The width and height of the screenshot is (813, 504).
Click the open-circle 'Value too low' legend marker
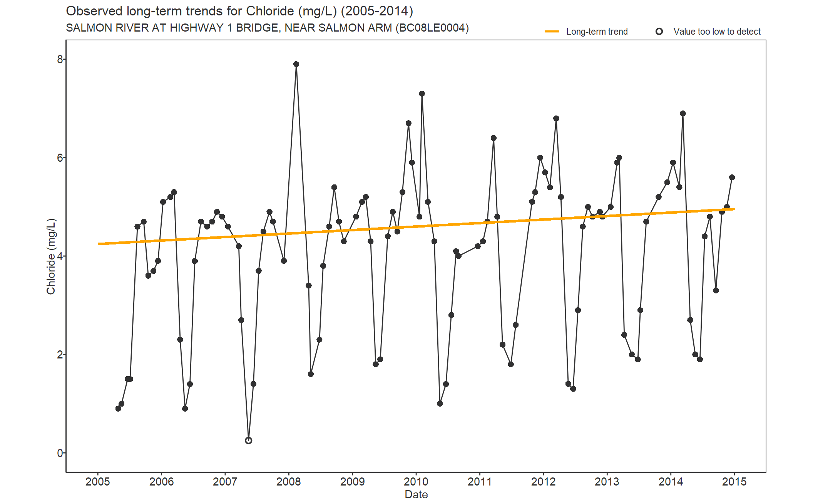pos(659,32)
